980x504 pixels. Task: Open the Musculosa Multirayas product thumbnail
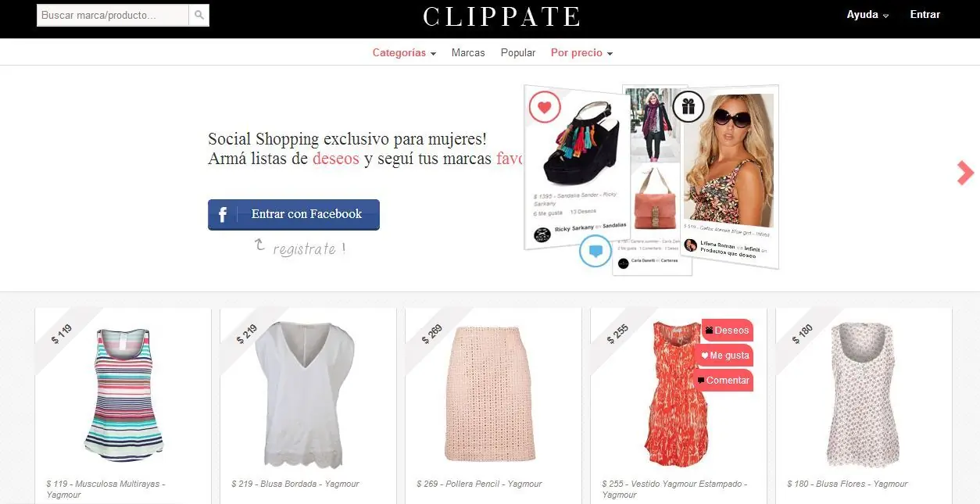pos(123,395)
